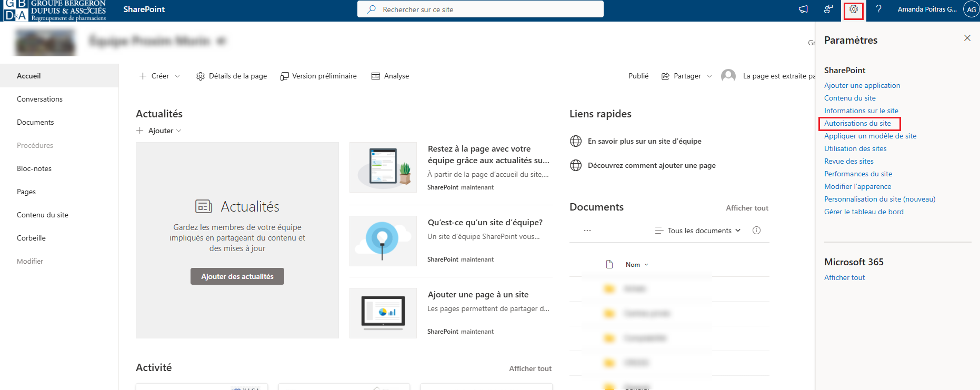Click Découvrez comment ajouter une page link
The image size is (980, 390).
(x=652, y=165)
